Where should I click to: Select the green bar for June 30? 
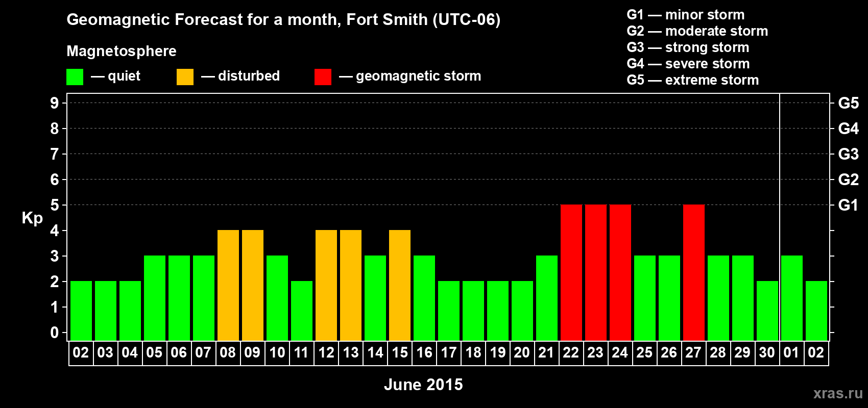click(767, 311)
